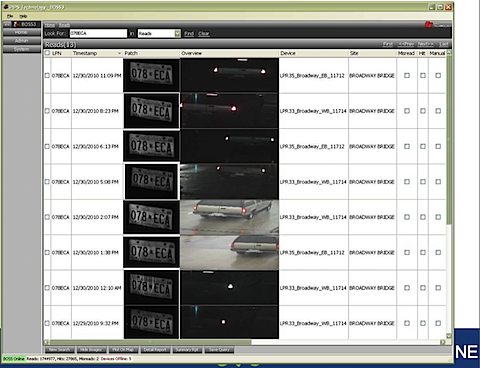Click the New Search button

click(x=60, y=350)
